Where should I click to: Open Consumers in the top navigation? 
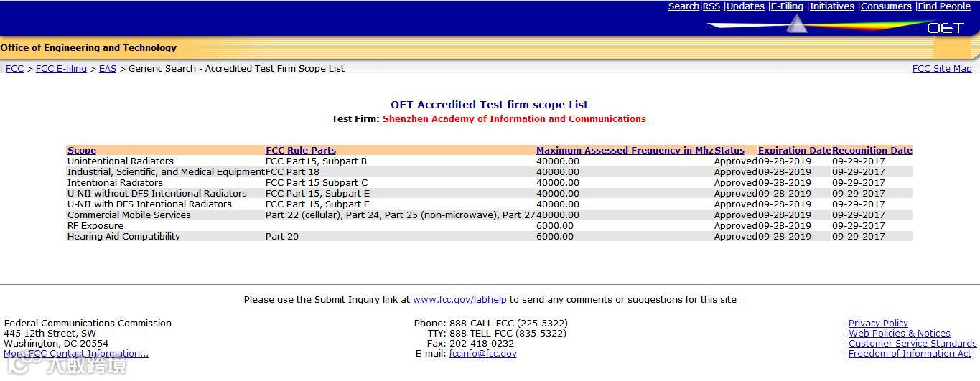(886, 6)
